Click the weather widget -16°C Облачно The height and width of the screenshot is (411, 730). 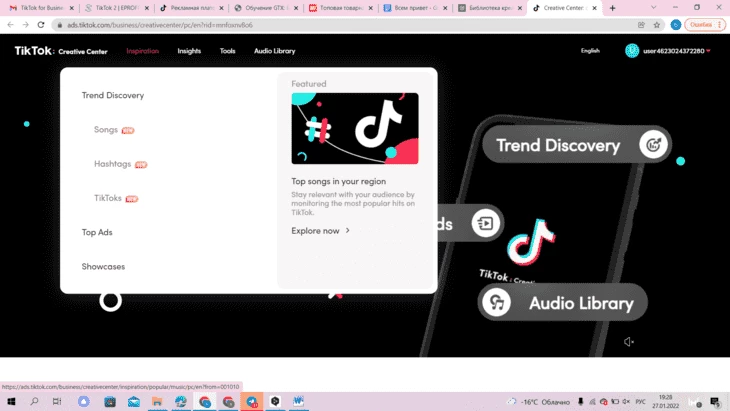pyautogui.click(x=539, y=402)
